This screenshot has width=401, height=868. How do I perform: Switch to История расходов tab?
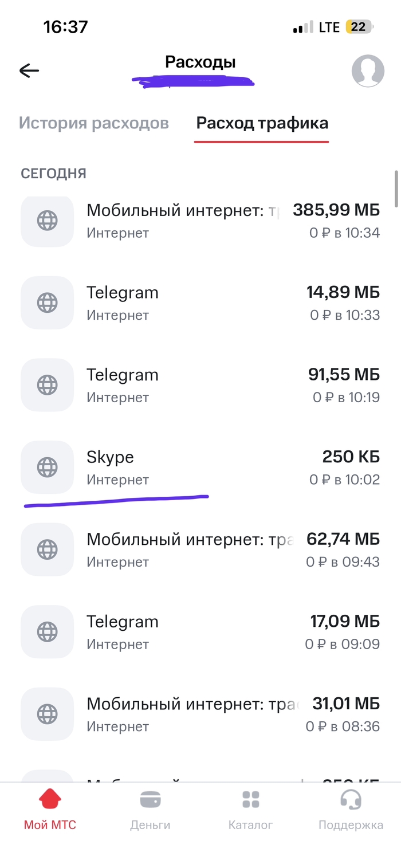coord(94,123)
